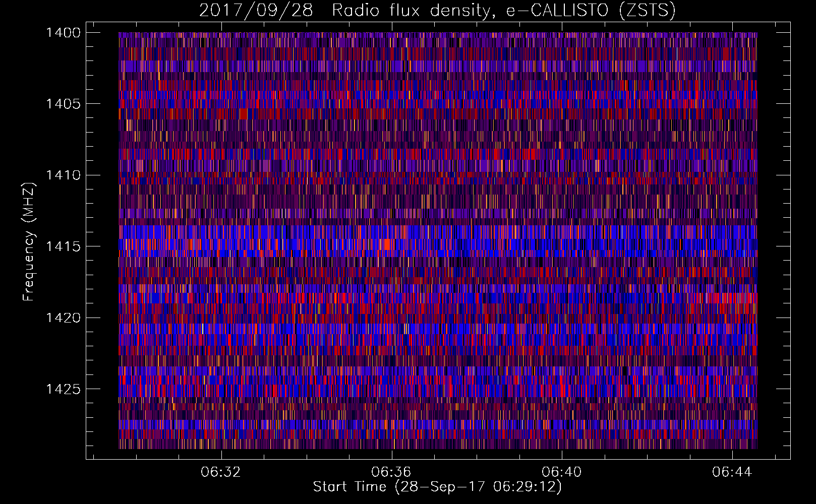Select the 1410 frequency tick label
Screen dimensions: 816x504
coord(63,175)
